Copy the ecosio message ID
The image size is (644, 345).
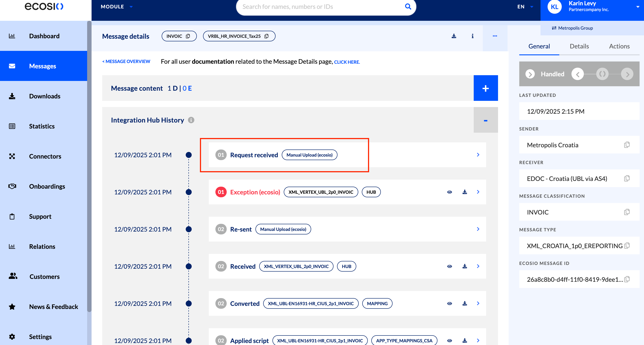point(627,279)
